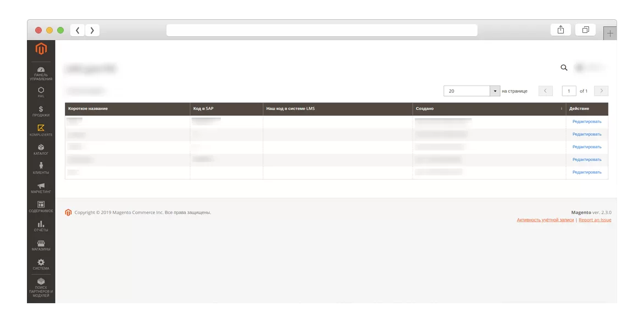Click the search magnifier icon at the top right
This screenshot has width=644, height=323.
tap(564, 68)
